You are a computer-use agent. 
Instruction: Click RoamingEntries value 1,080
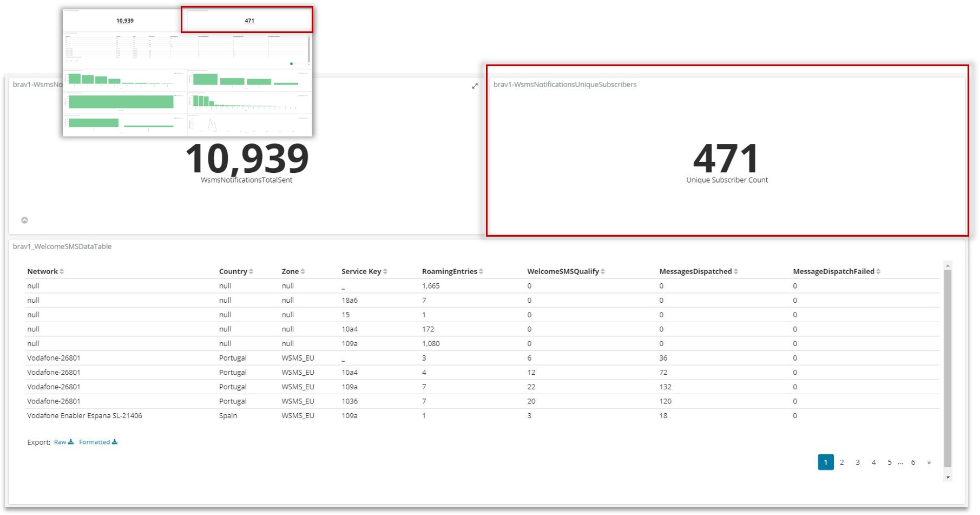coord(431,344)
